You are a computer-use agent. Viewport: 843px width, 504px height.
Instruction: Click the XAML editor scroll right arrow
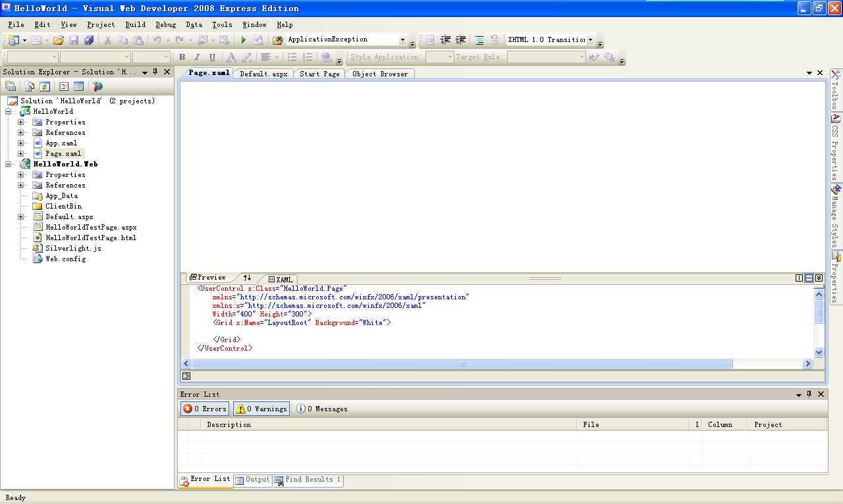tap(807, 364)
